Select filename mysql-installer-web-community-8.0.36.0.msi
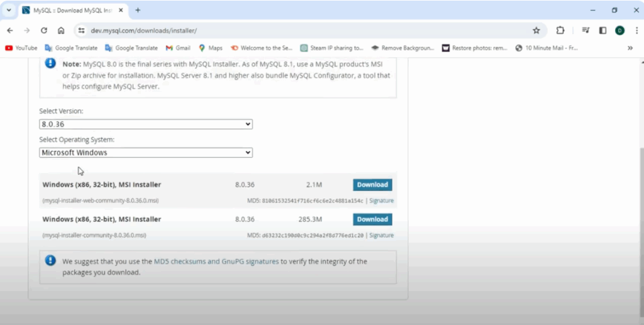 pos(101,201)
